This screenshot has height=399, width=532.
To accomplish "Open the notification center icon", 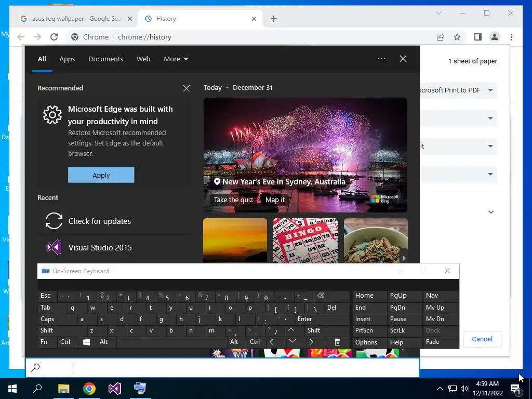I will coord(516,389).
